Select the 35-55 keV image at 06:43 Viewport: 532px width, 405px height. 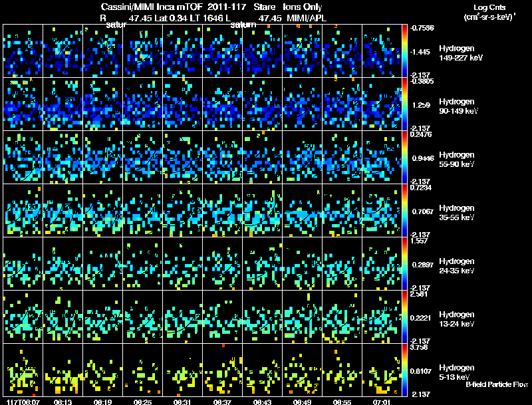262,210
